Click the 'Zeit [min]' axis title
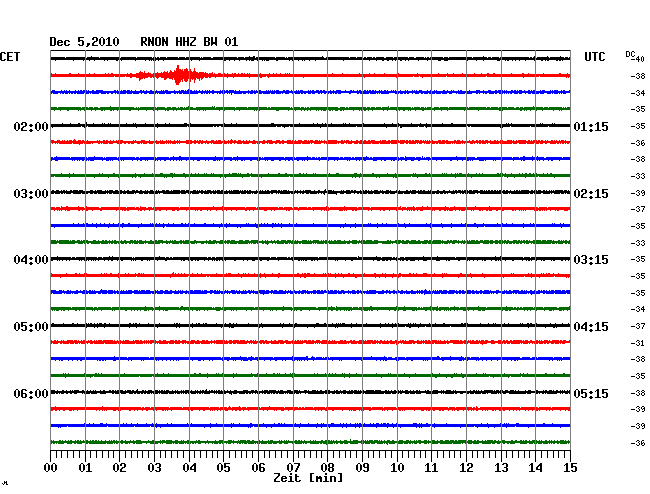 (308, 478)
